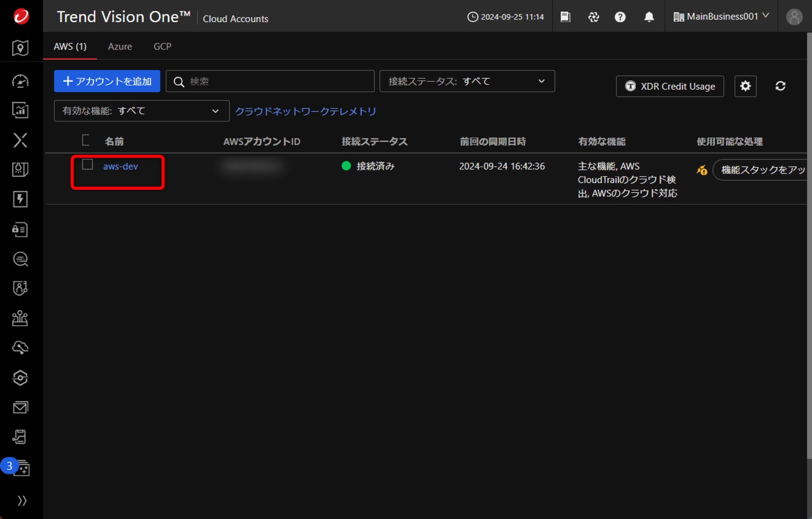The height and width of the screenshot is (519, 812).
Task: Open the hexagon sync sidebar icon
Action: (x=20, y=378)
